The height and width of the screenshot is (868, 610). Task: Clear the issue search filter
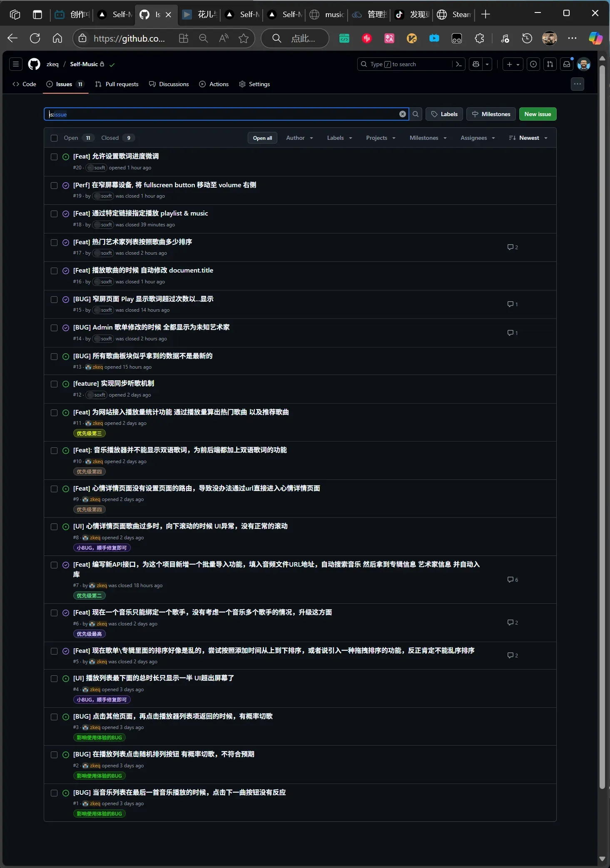pyautogui.click(x=403, y=114)
